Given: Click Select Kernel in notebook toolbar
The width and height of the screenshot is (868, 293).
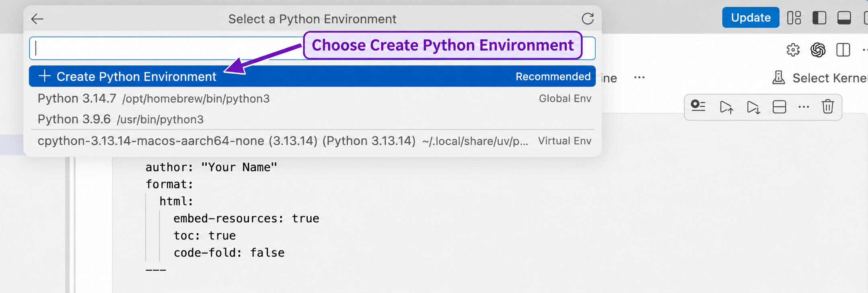Looking at the screenshot, I should click(821, 78).
